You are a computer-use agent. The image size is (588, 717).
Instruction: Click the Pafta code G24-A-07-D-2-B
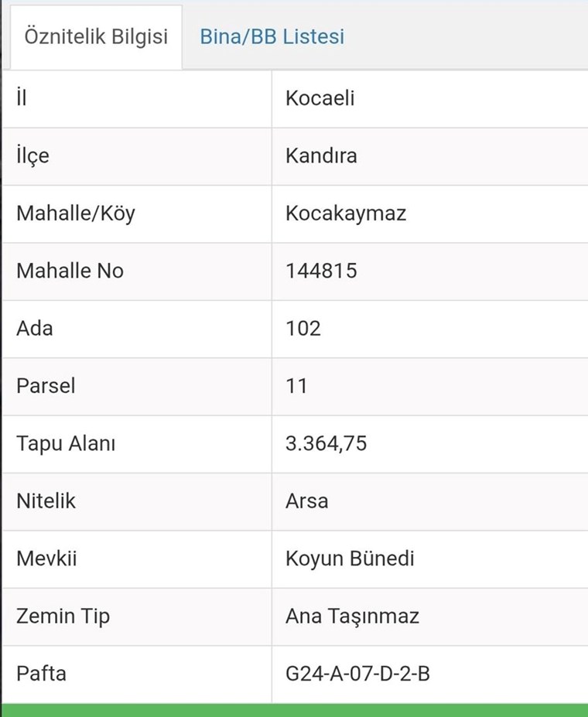coord(357,673)
